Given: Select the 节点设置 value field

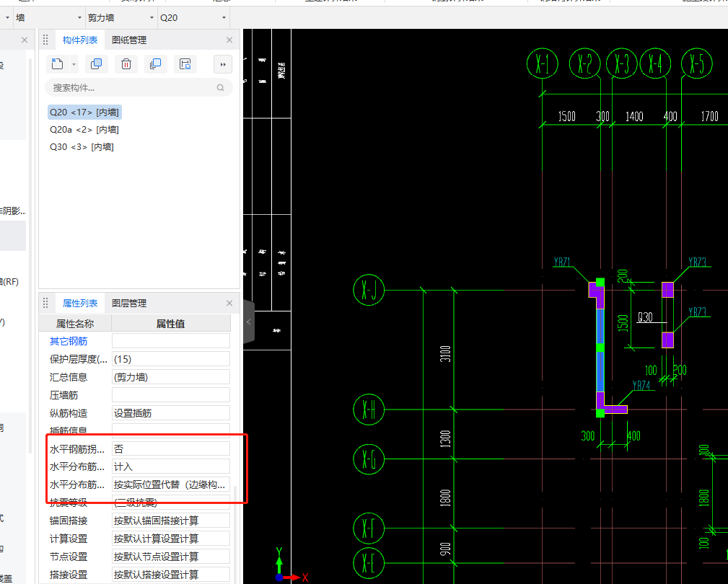Looking at the screenshot, I should coord(171,557).
